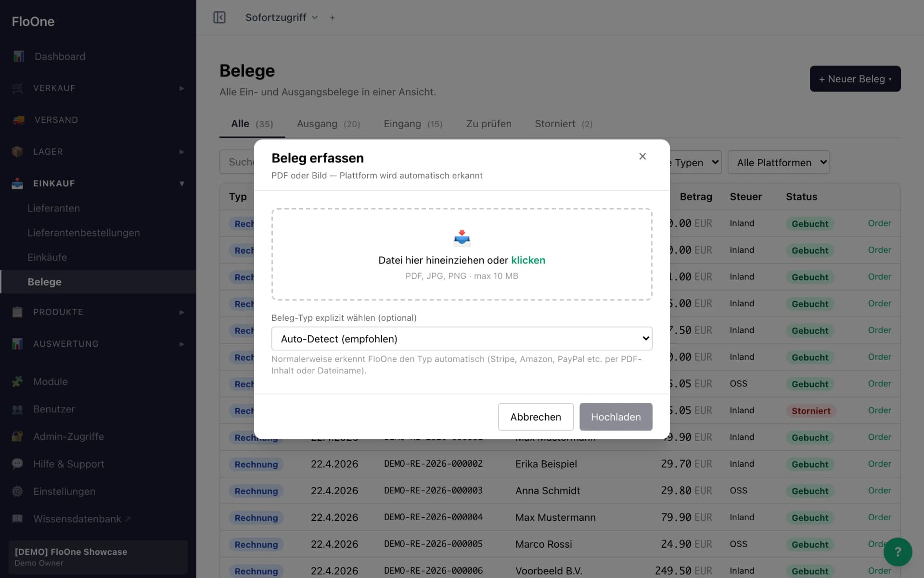Viewport: 924px width, 578px height.
Task: Expand the Auswertung sidebar section arrow
Action: pos(182,344)
